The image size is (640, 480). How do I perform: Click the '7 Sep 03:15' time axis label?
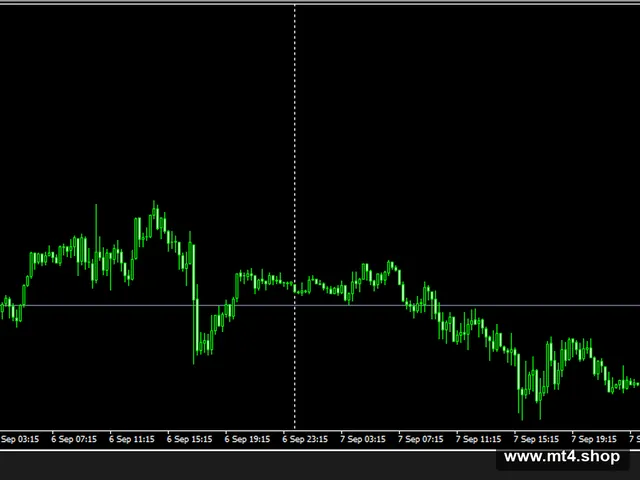(363, 439)
